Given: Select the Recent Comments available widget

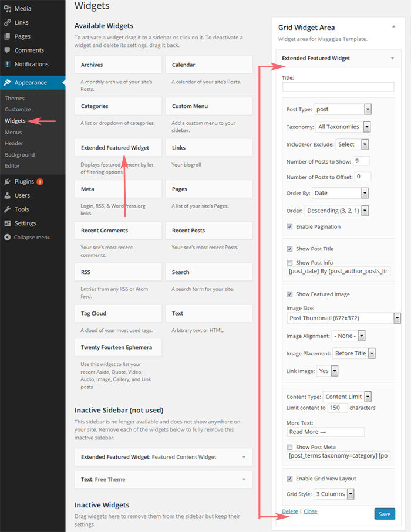Looking at the screenshot, I should pos(118,231).
